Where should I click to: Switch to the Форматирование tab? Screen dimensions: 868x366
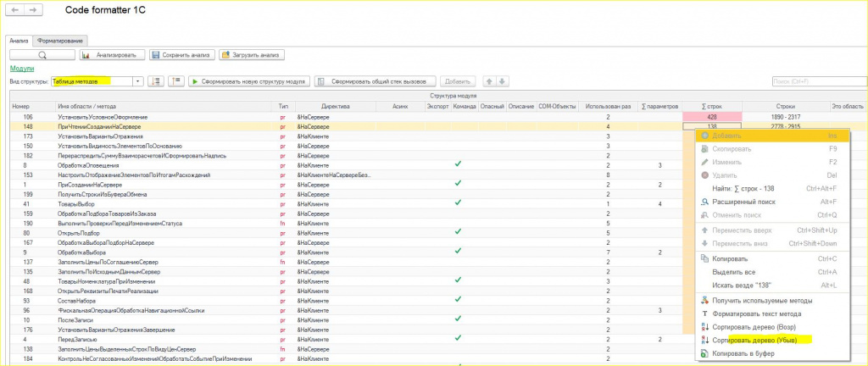60,41
